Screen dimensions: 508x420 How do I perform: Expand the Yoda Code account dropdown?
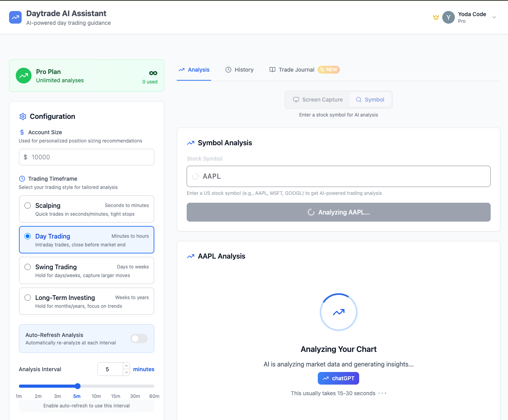click(x=494, y=17)
